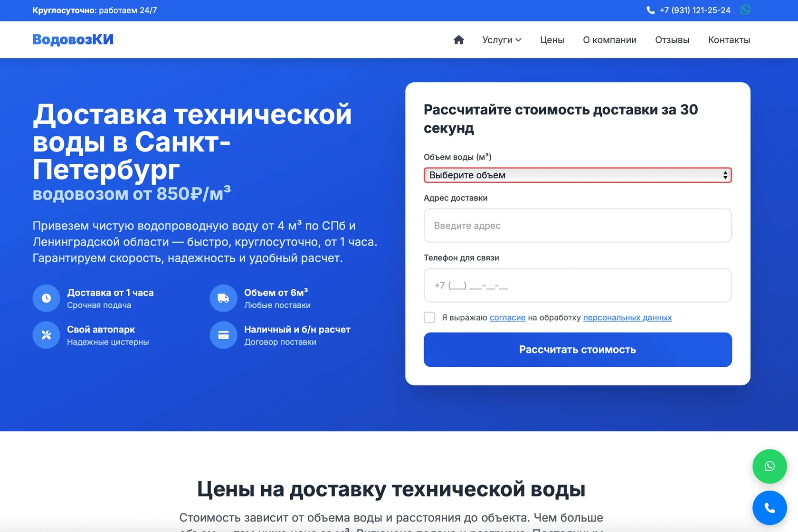Follow the 'персональных данных' link

click(x=627, y=317)
